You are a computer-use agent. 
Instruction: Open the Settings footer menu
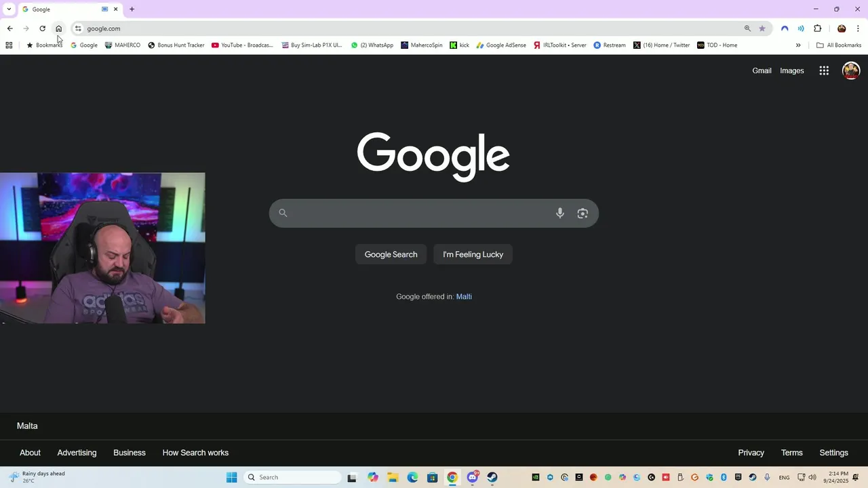[x=833, y=453]
